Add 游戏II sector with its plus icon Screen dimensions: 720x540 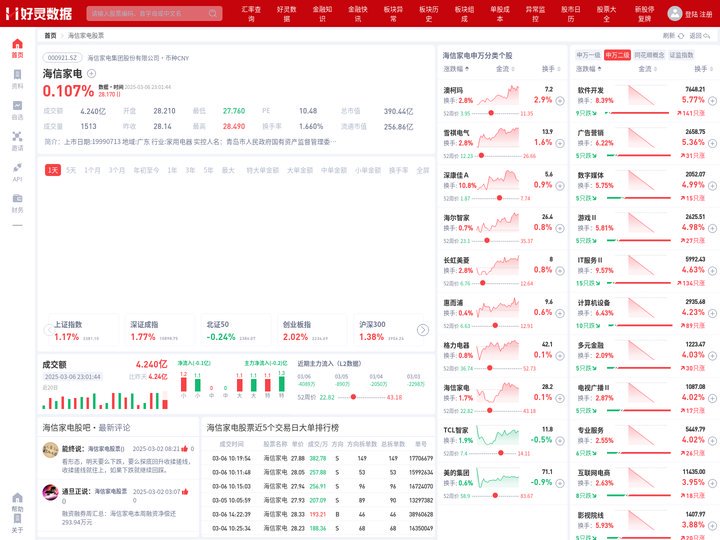coord(712,228)
